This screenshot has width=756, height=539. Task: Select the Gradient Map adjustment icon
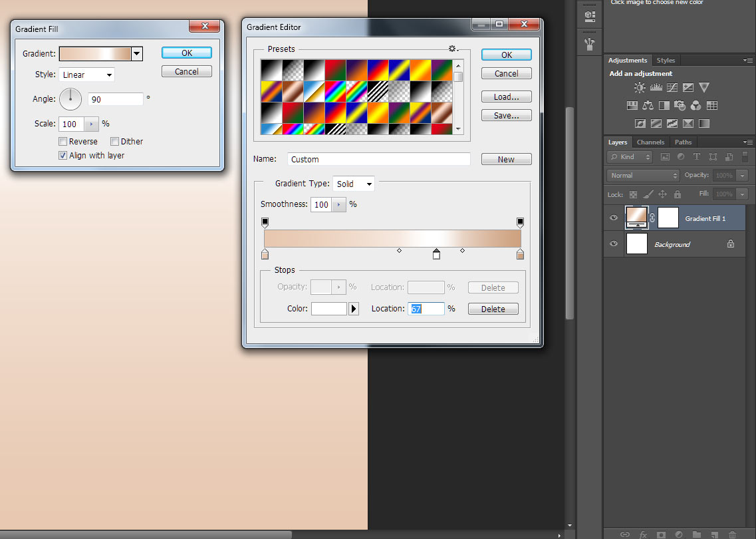click(x=703, y=123)
